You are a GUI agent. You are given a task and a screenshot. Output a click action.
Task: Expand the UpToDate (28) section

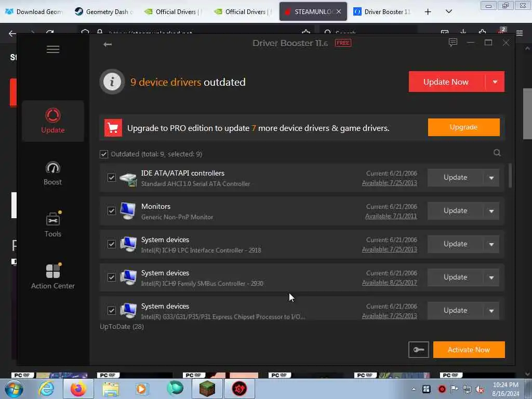(x=122, y=326)
